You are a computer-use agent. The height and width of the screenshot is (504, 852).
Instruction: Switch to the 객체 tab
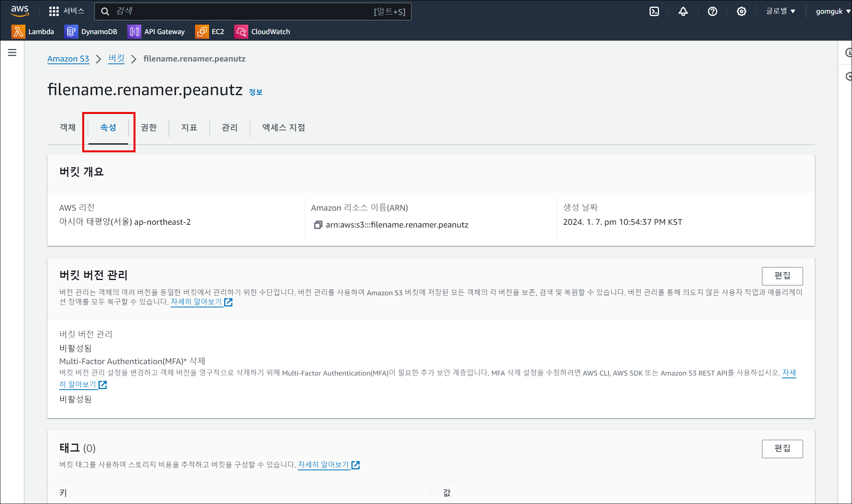coord(67,128)
